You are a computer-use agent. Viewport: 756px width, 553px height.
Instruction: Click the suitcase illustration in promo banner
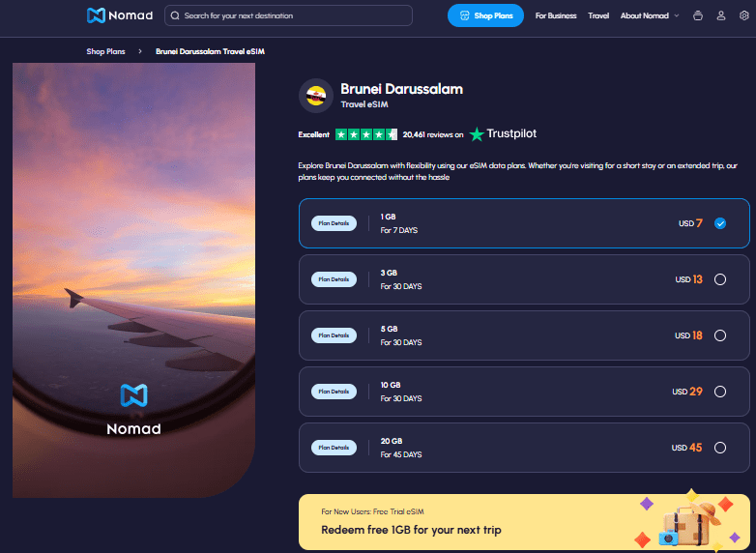[x=690, y=522]
